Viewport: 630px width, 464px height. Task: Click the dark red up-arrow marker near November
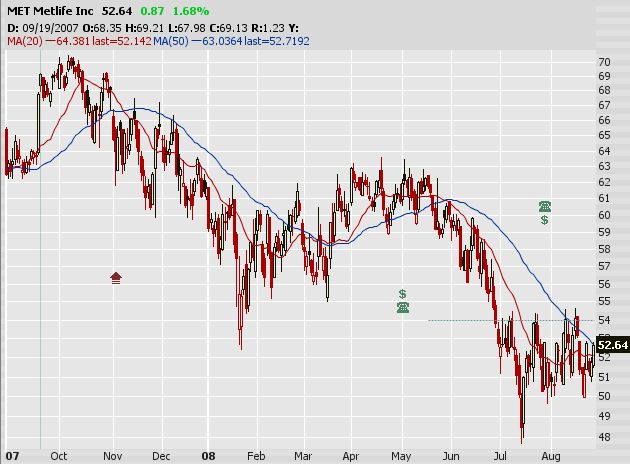116,278
